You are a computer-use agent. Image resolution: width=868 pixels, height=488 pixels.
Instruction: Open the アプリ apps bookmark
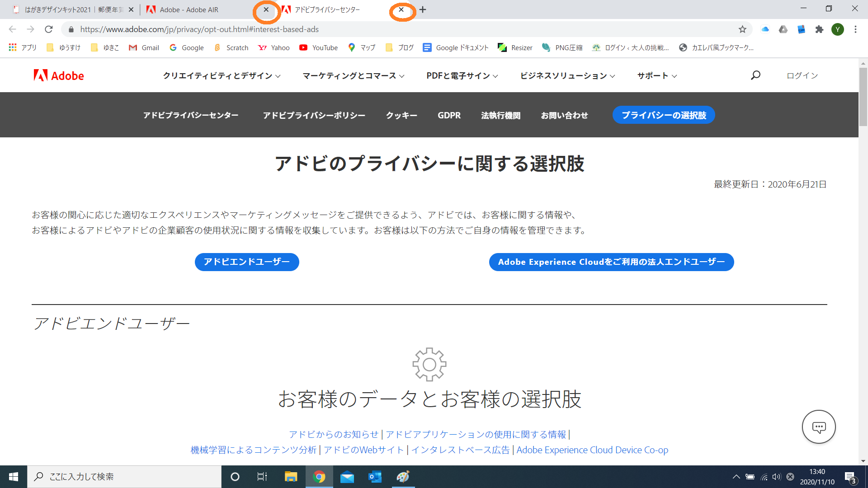23,47
